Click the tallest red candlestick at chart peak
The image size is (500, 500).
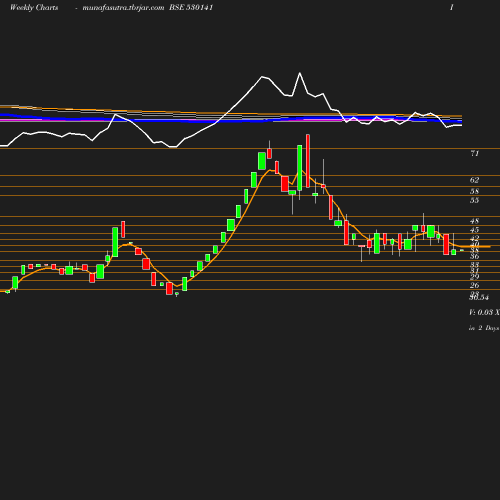click(x=308, y=161)
